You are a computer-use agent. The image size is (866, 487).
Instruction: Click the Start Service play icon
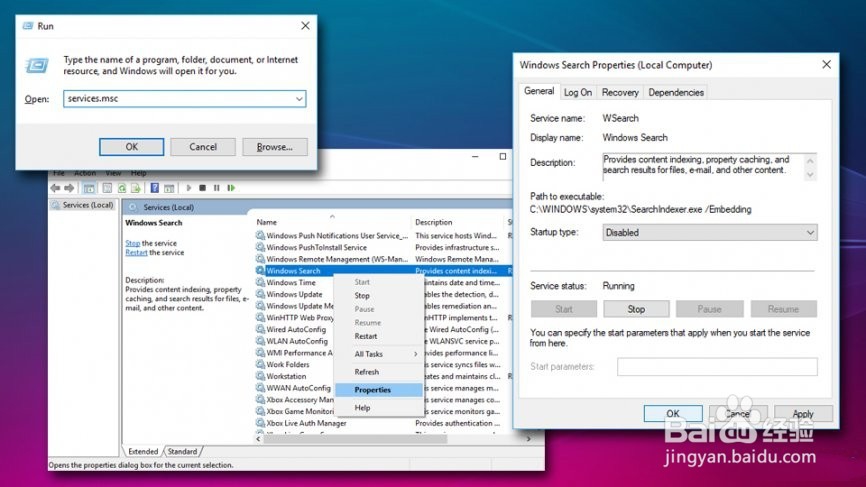pyautogui.click(x=189, y=188)
